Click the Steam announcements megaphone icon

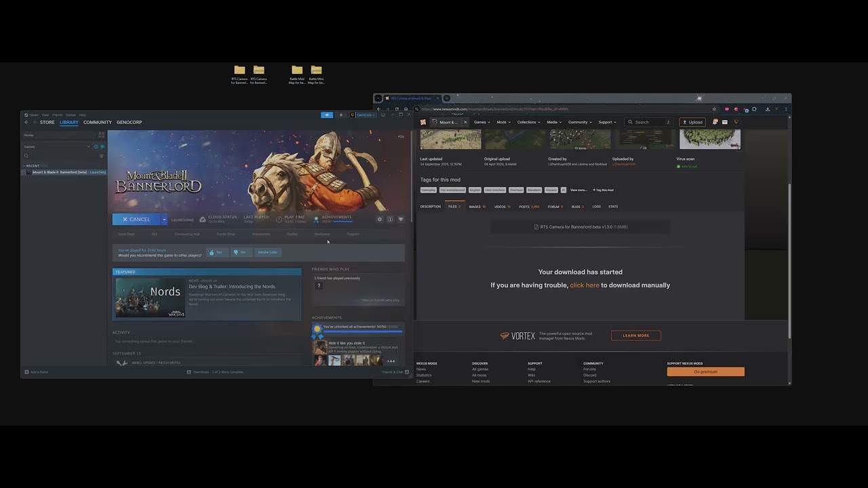(x=327, y=115)
